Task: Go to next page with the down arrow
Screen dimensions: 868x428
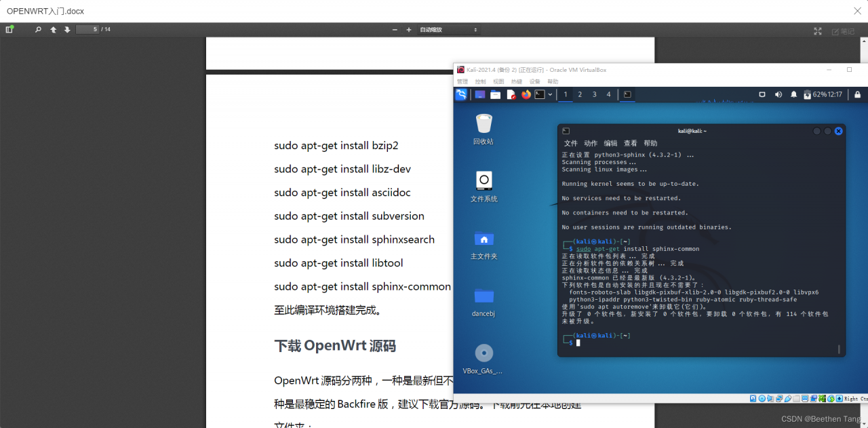Action: [66, 30]
